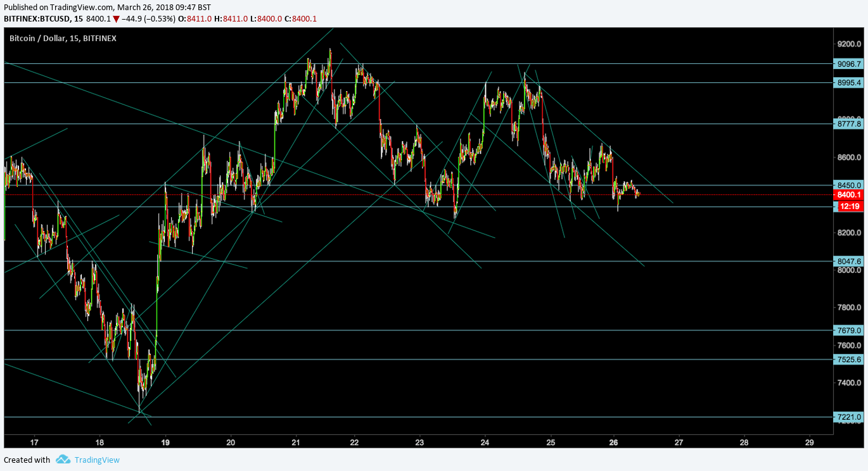Click the −44.9 (−0.53%) change text
The image size is (868, 471).
(x=147, y=19)
